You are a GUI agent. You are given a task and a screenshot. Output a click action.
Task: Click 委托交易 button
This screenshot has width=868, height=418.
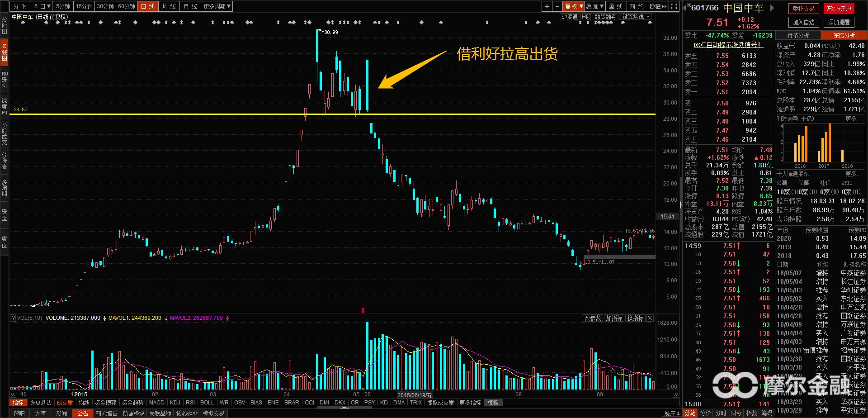(804, 9)
